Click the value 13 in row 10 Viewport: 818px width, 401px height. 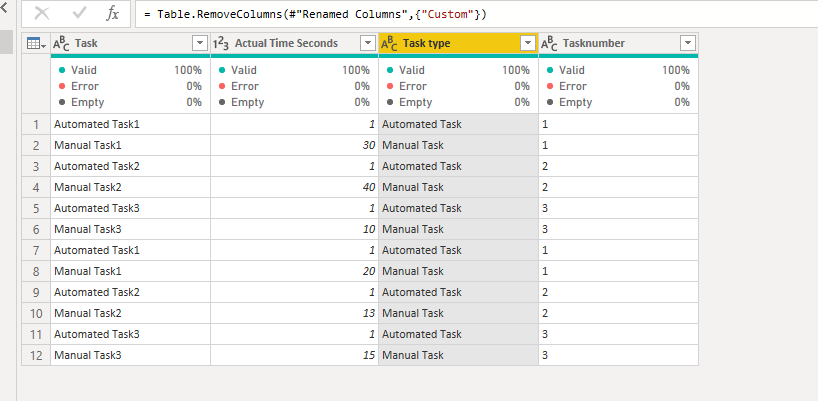click(369, 313)
